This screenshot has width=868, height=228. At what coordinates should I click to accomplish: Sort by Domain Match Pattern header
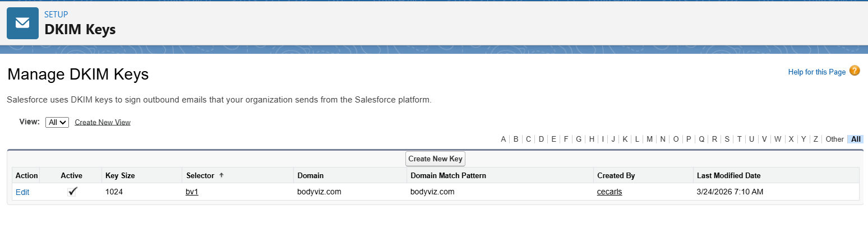point(448,175)
